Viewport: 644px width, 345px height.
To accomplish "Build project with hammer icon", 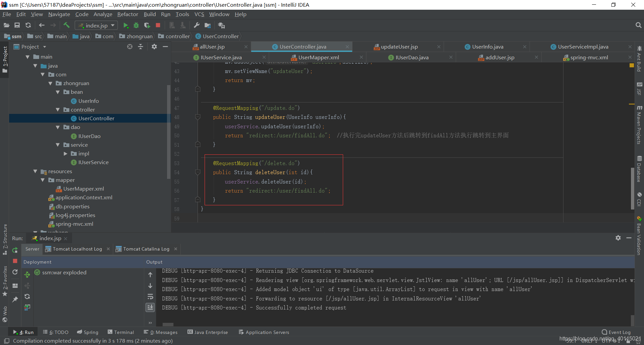I will tap(66, 25).
